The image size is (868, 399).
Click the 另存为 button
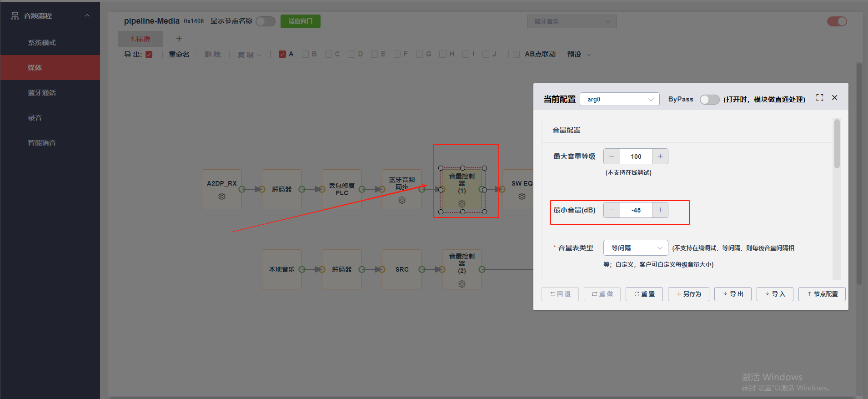pos(688,294)
